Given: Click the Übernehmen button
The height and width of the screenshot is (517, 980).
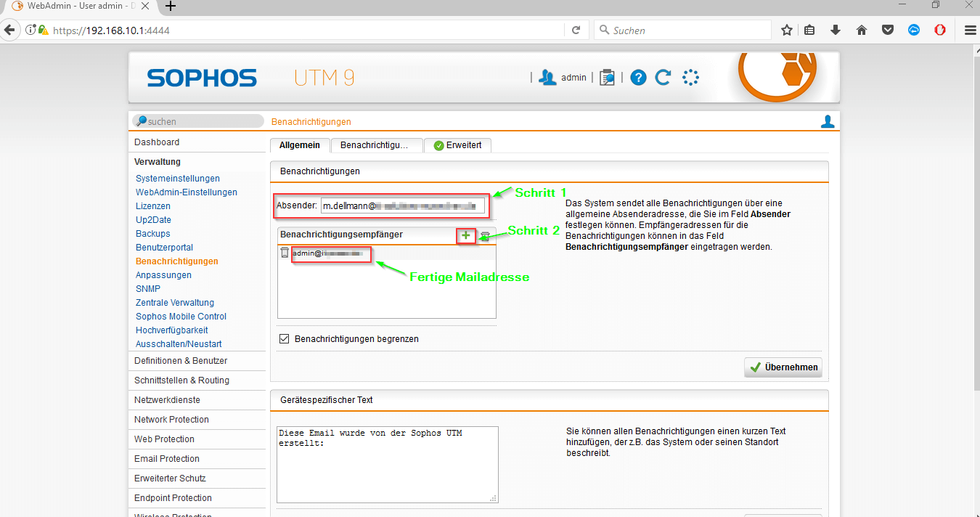Looking at the screenshot, I should coord(783,367).
